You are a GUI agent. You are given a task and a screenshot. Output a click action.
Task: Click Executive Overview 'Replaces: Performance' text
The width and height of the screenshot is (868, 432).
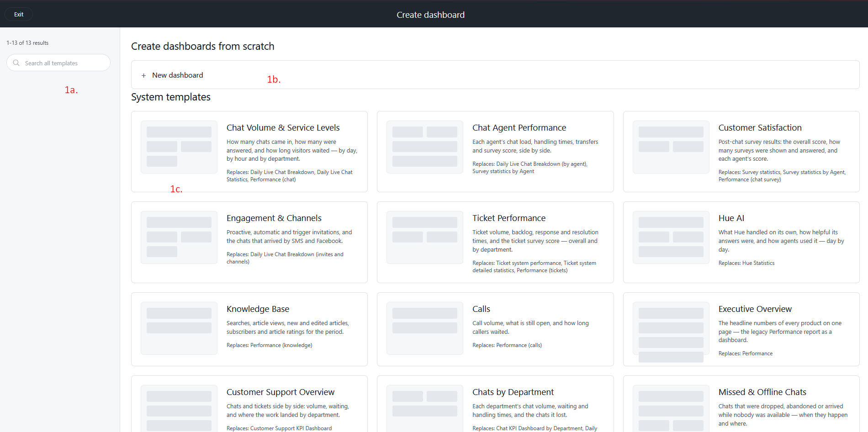745,353
